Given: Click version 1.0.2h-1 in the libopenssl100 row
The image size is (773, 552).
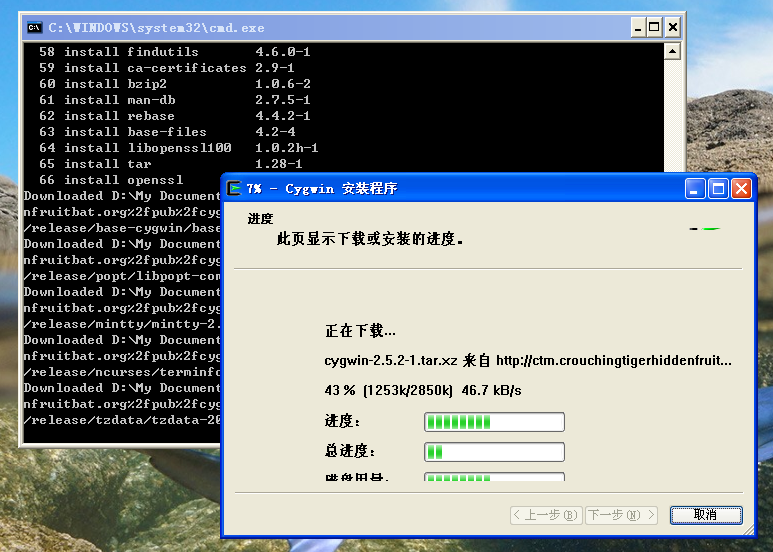Looking at the screenshot, I should pos(287,147).
